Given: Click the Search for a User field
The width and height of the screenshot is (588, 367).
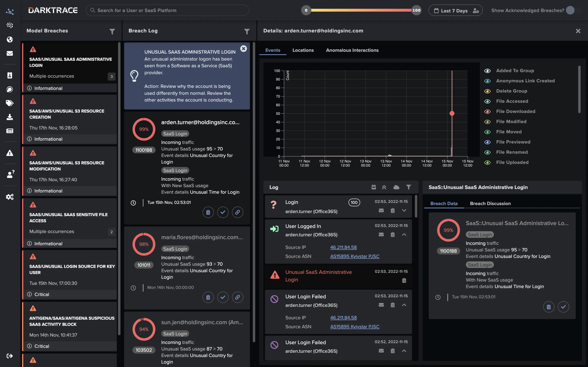Looking at the screenshot, I should click(167, 10).
